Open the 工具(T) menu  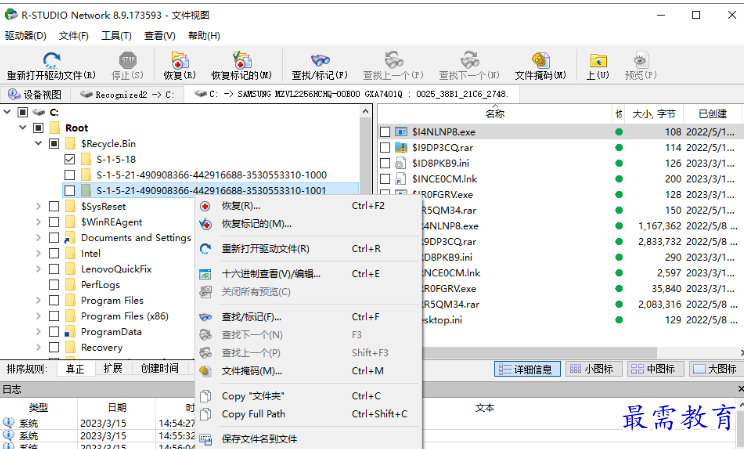pos(116,36)
